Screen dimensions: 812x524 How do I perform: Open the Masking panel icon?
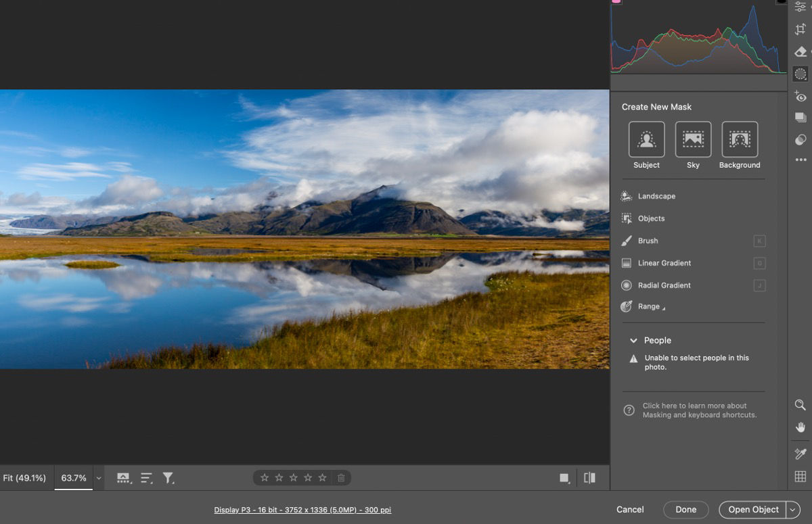[800, 74]
